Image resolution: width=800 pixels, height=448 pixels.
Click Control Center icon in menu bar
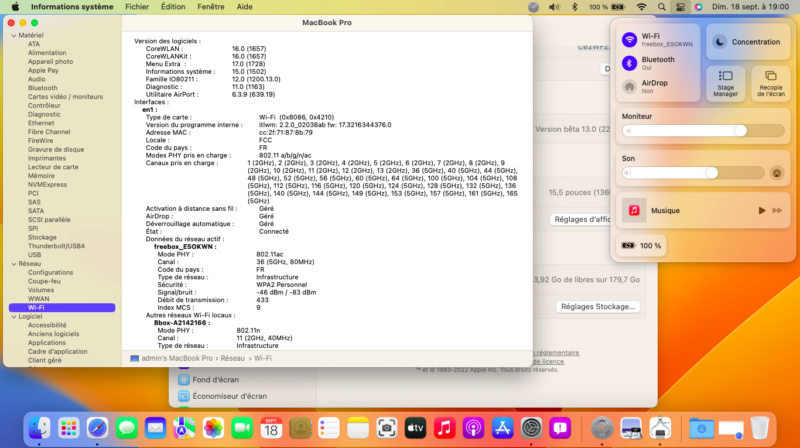[x=681, y=7]
